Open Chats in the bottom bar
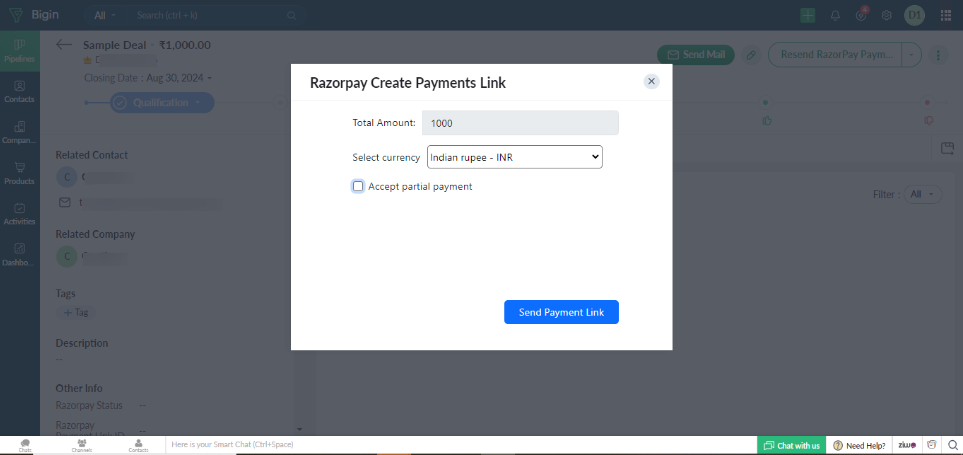 point(25,445)
